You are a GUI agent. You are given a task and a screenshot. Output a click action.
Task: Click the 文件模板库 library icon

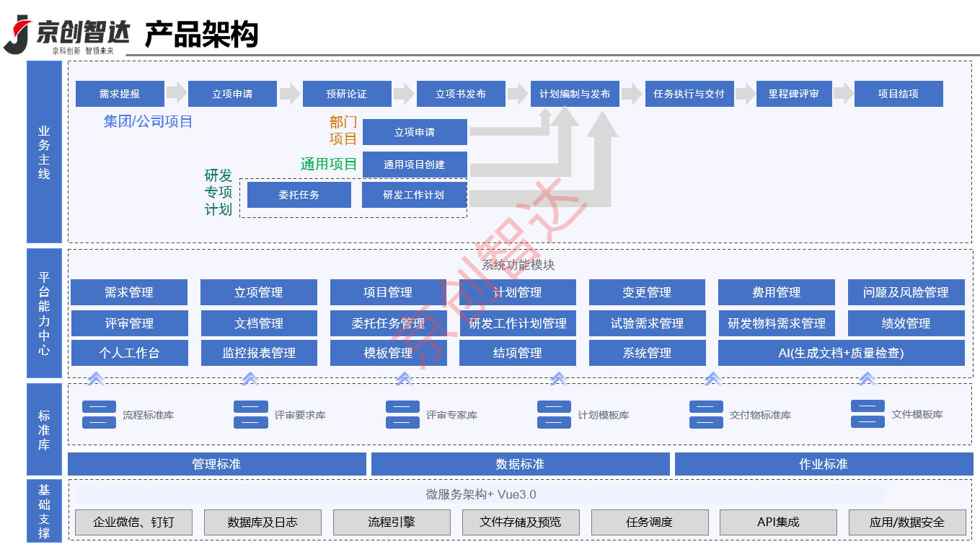pyautogui.click(x=868, y=412)
